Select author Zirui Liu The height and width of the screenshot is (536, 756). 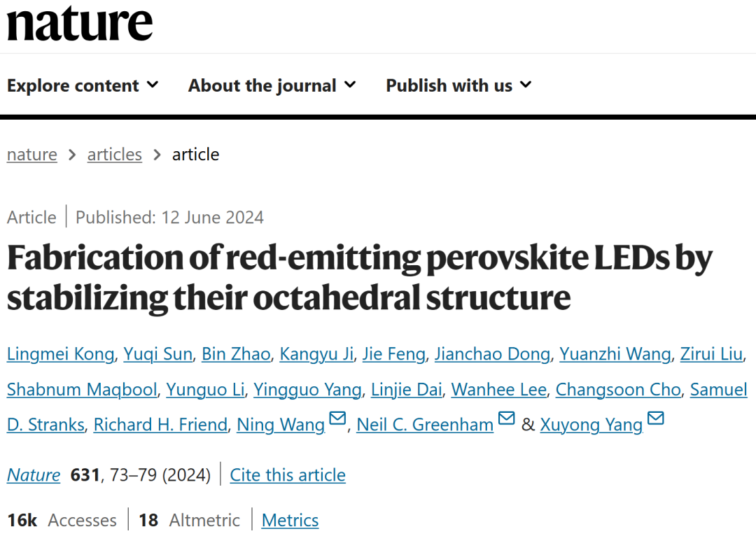click(712, 354)
